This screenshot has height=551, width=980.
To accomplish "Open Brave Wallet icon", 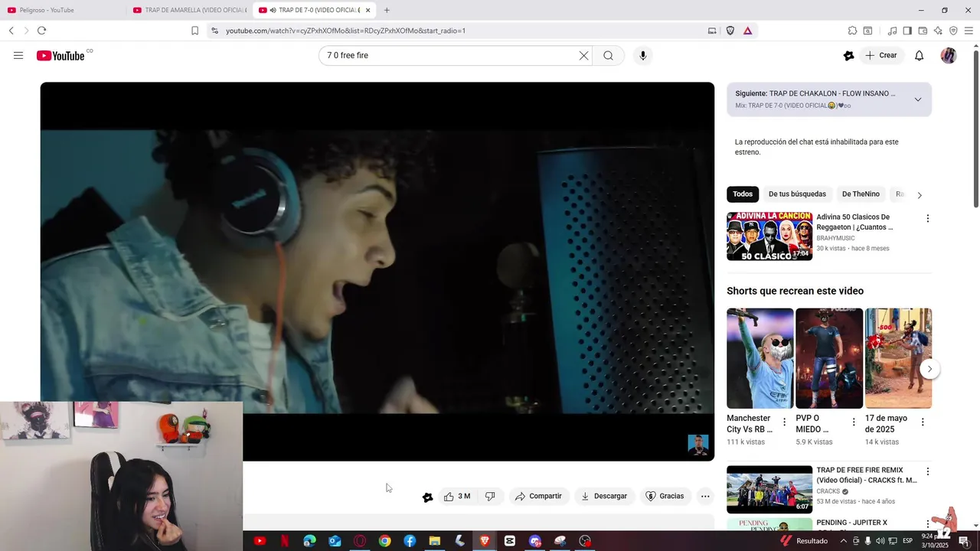I will pyautogui.click(x=923, y=31).
